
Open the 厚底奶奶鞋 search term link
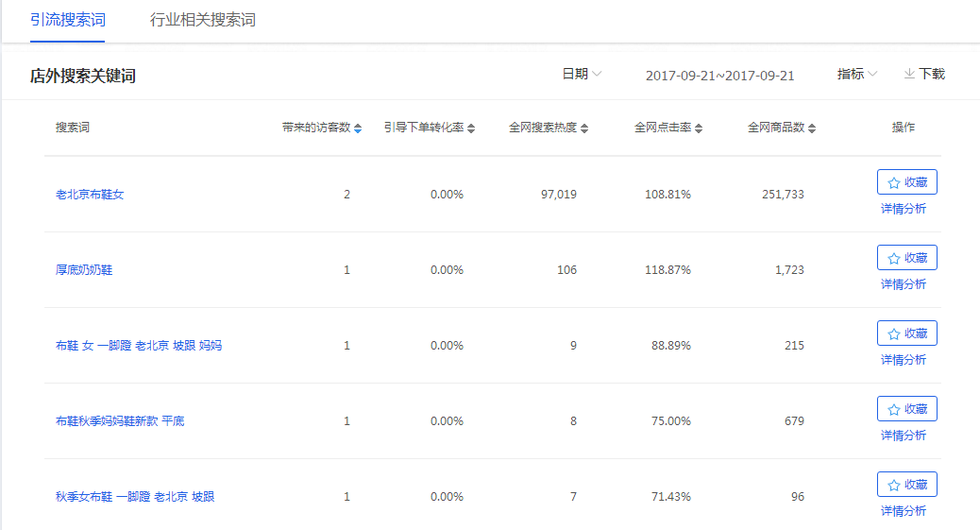pos(84,270)
